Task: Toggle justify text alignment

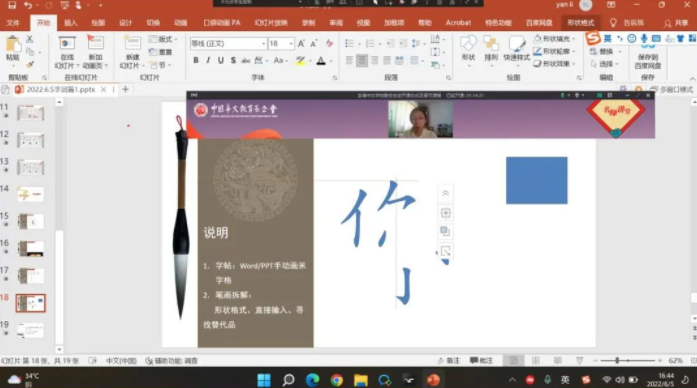Action: pyautogui.click(x=387, y=60)
